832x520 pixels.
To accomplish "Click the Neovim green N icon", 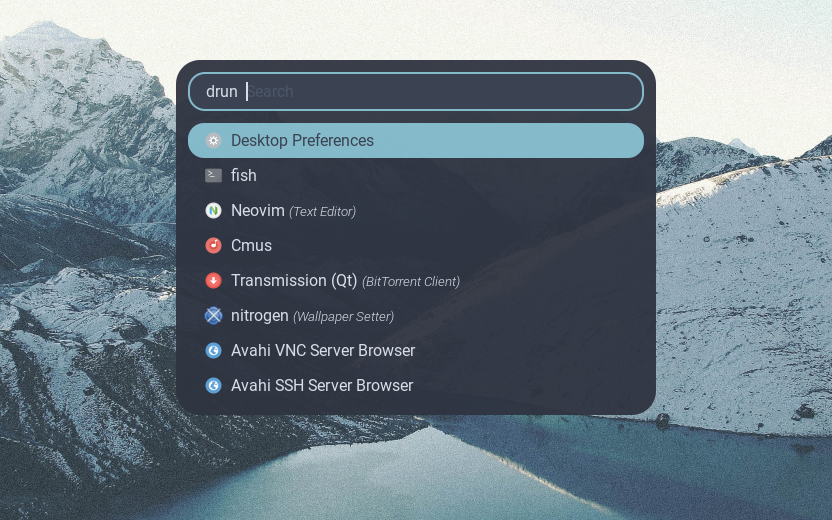I will point(213,211).
